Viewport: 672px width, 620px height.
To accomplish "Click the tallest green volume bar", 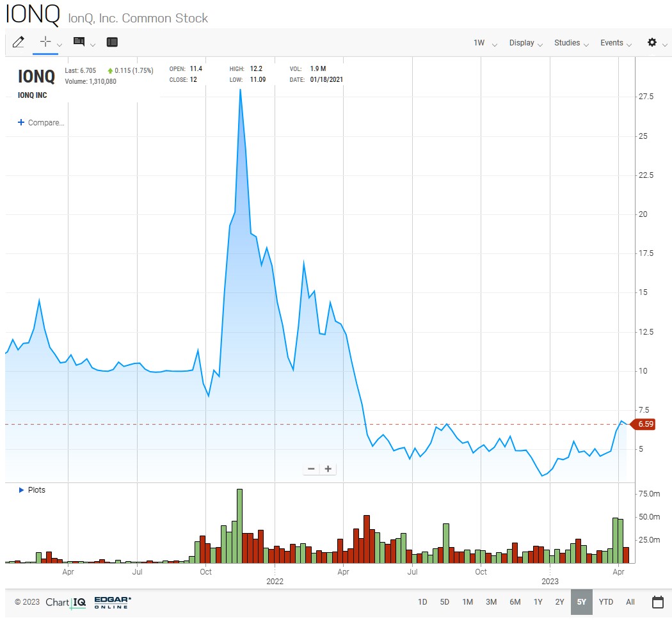I will tap(239, 526).
